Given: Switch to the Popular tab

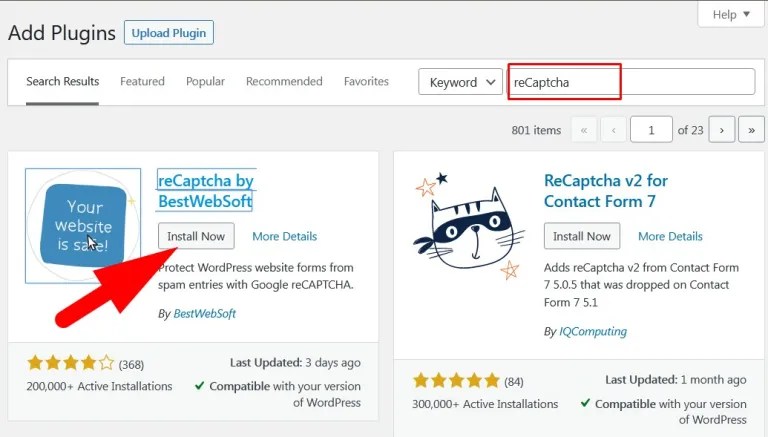Looking at the screenshot, I should pos(205,81).
